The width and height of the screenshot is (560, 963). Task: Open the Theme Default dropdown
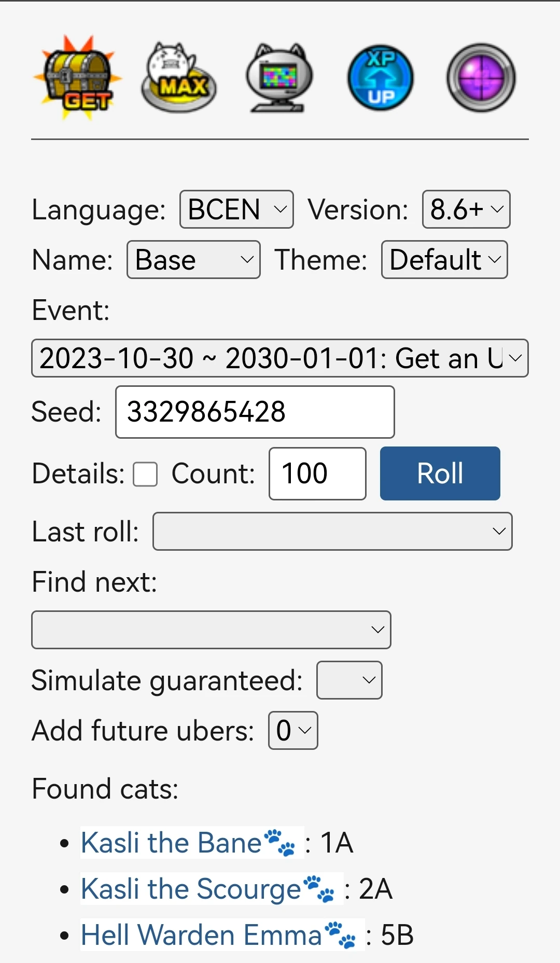tap(444, 260)
